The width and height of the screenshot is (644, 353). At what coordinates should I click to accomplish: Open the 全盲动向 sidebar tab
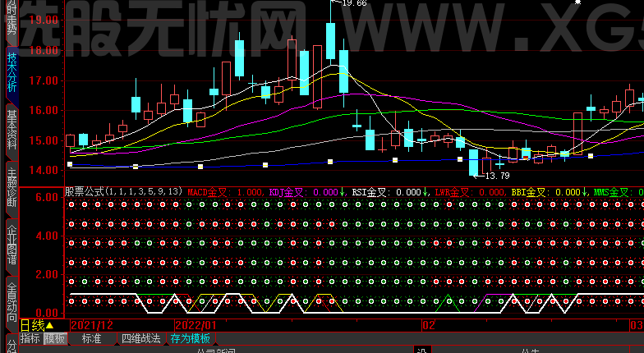coord(11,303)
